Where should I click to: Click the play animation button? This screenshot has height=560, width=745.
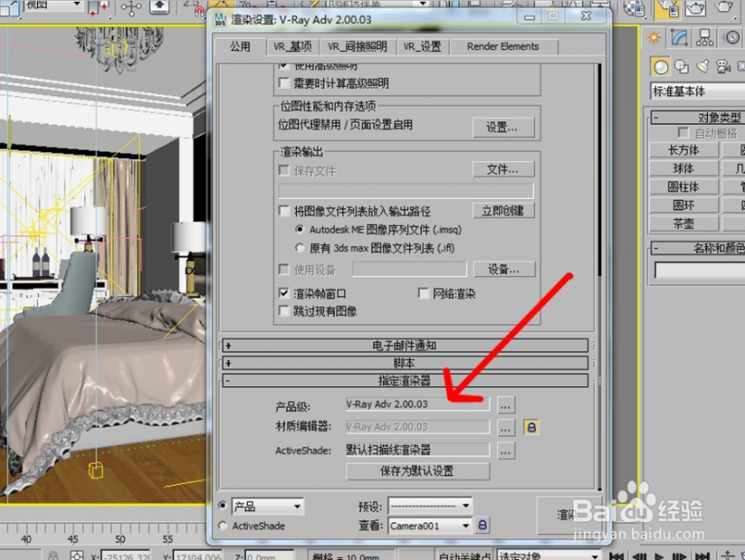pos(658,556)
